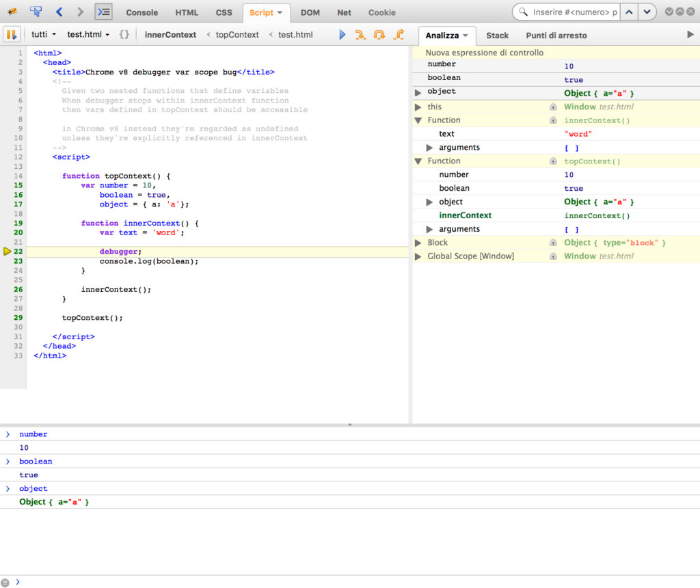Toggle breakpoint on line 15
700x588 pixels.
[x=18, y=185]
